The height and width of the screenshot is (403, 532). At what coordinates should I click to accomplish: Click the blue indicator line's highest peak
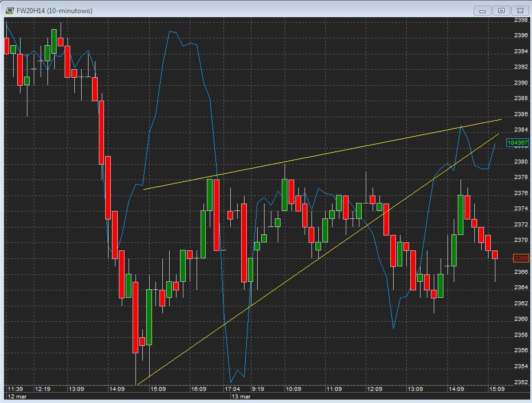[171, 33]
